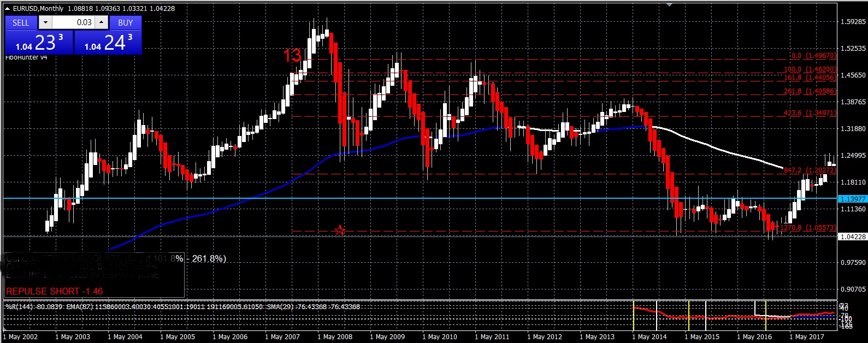The height and width of the screenshot is (343, 868).
Task: Decrease lot volume with down arrow
Action: [x=45, y=22]
